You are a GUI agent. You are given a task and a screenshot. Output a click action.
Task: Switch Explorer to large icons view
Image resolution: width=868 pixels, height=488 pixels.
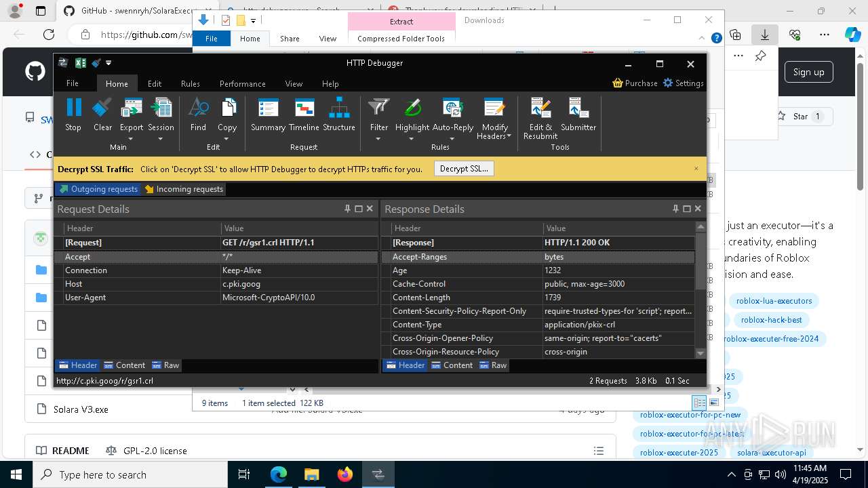click(713, 403)
